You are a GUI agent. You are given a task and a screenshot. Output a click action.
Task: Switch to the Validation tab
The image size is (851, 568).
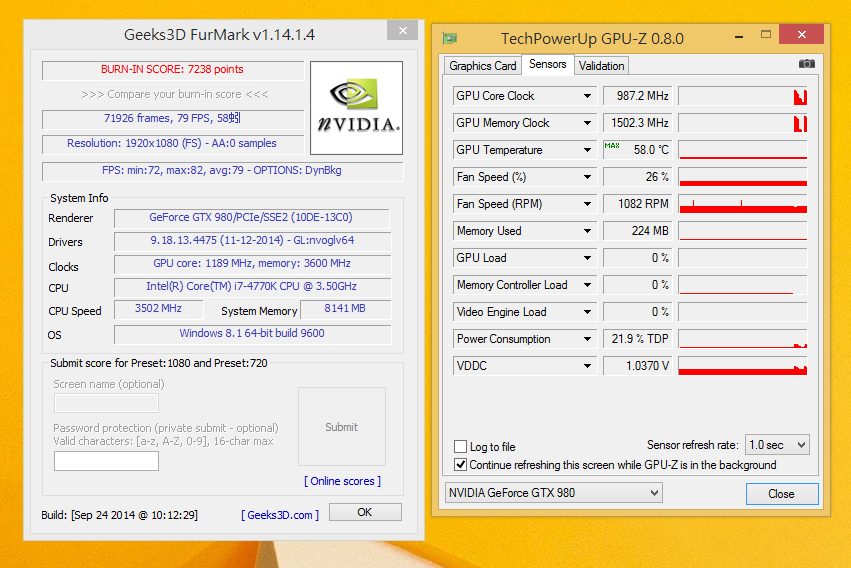601,66
